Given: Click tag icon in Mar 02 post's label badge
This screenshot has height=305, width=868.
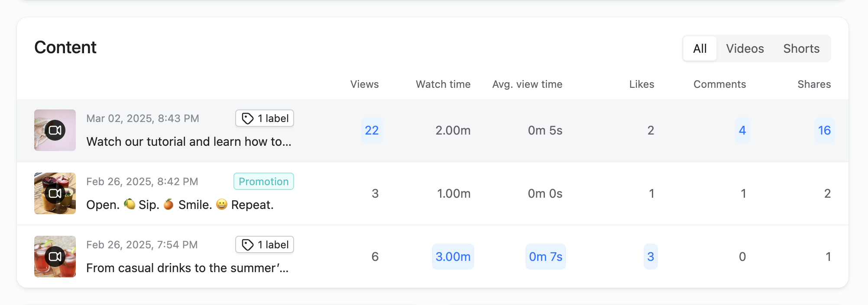Looking at the screenshot, I should click(247, 119).
